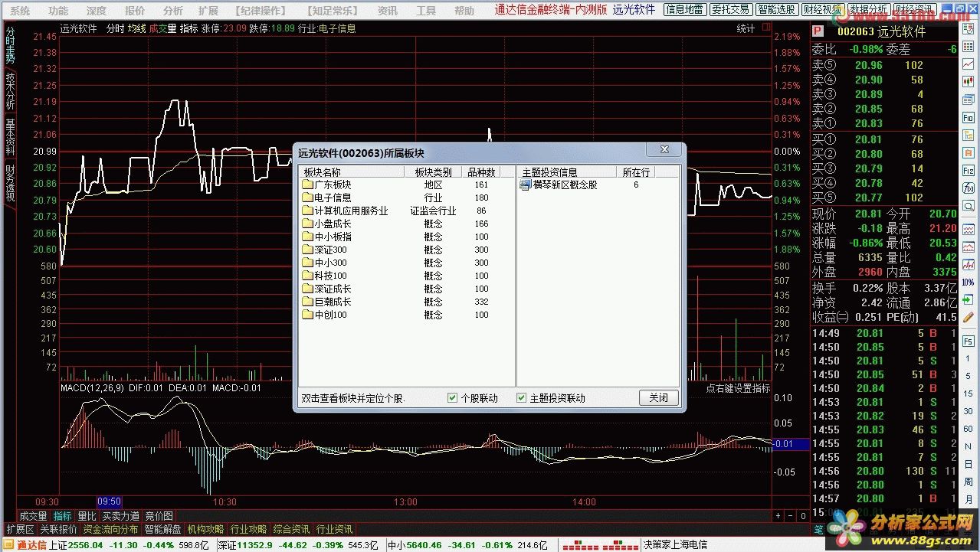Click the 深证 index value 11352.9
The width and height of the screenshot is (980, 552).
[255, 545]
